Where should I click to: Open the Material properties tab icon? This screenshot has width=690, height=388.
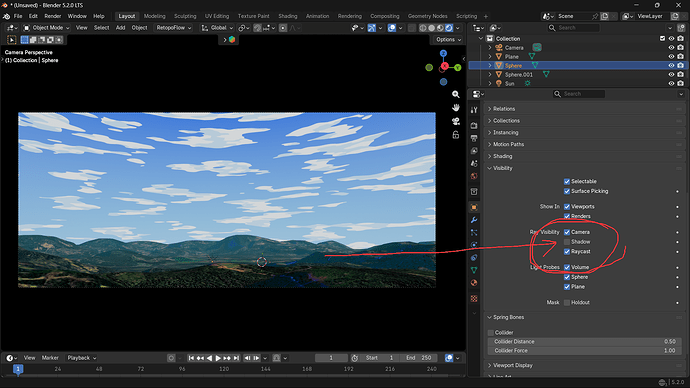(474, 283)
